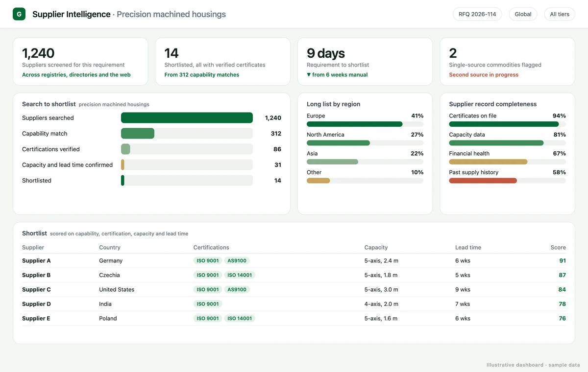Select the Supplier D row name

[x=36, y=304]
